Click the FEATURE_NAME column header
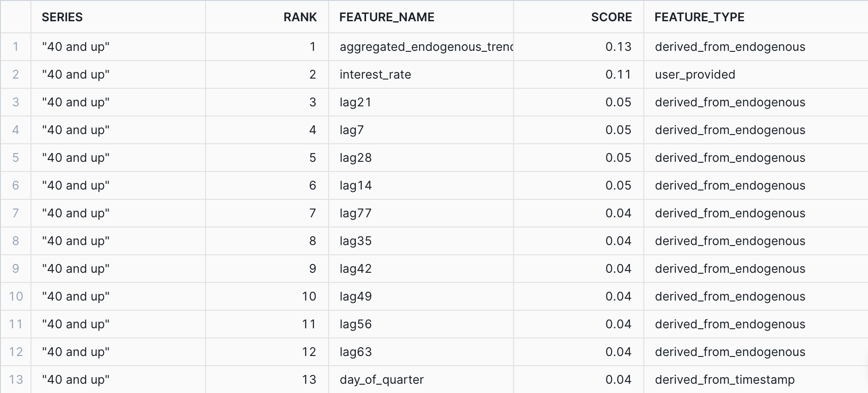This screenshot has width=868, height=393. [x=387, y=17]
